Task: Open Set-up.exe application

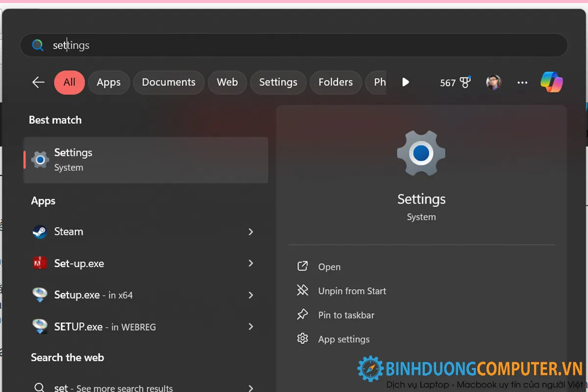Action: (x=79, y=263)
